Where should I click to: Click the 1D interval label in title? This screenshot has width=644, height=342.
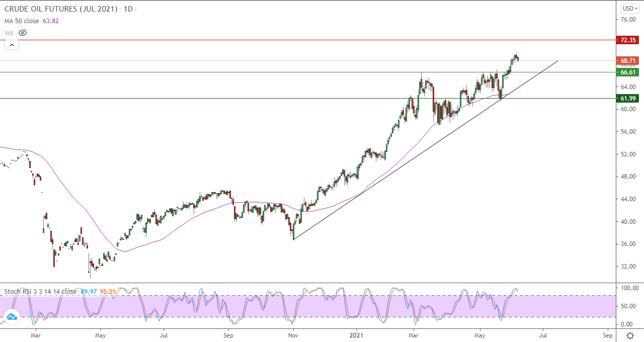click(x=128, y=9)
